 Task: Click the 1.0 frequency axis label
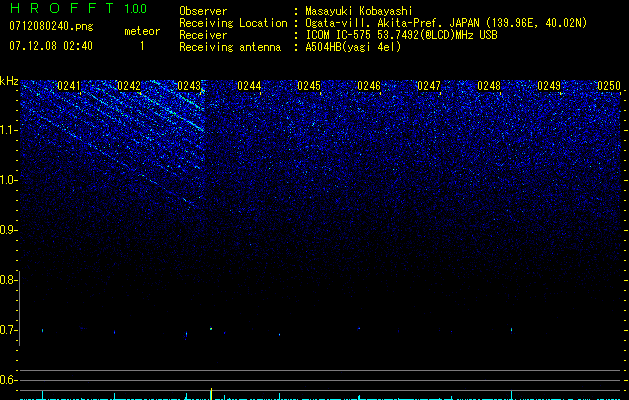(x=8, y=180)
